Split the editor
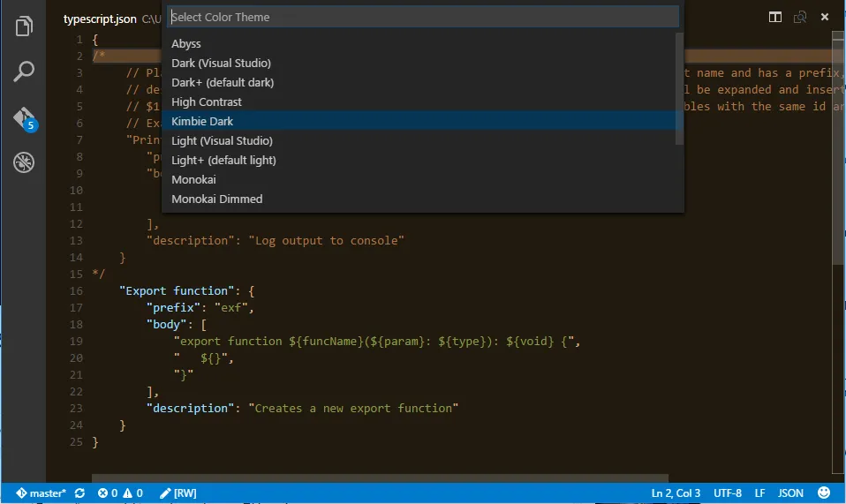 coord(774,18)
